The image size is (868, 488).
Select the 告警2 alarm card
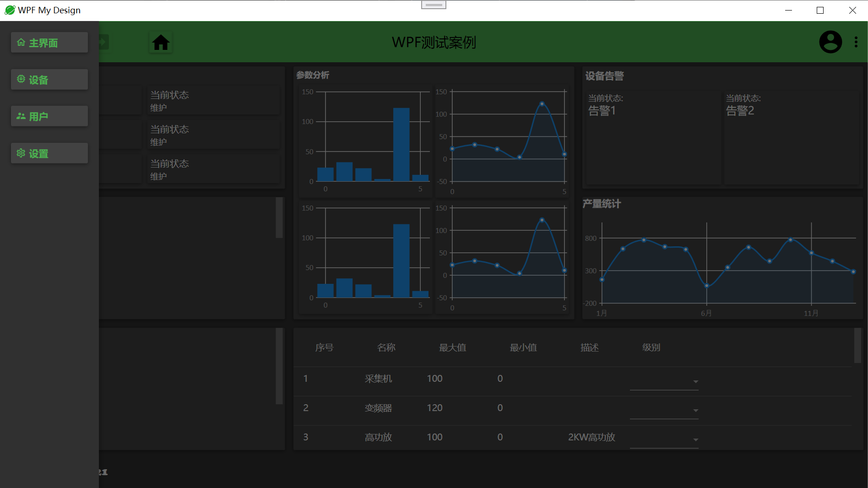[792, 137]
